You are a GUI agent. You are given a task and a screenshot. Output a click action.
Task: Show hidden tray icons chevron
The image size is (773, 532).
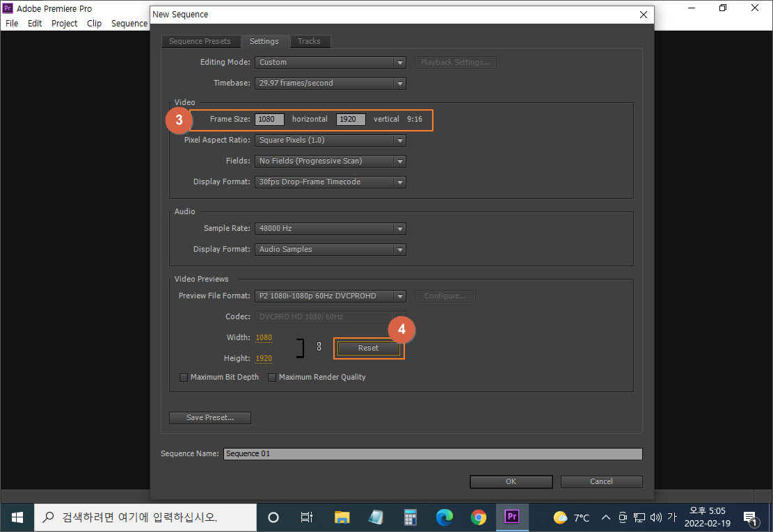pos(606,517)
